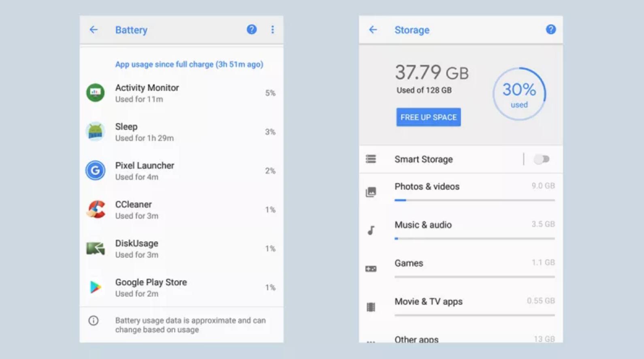Image resolution: width=644 pixels, height=359 pixels.
Task: Open Movie & TV apps storage category
Action: (461, 307)
